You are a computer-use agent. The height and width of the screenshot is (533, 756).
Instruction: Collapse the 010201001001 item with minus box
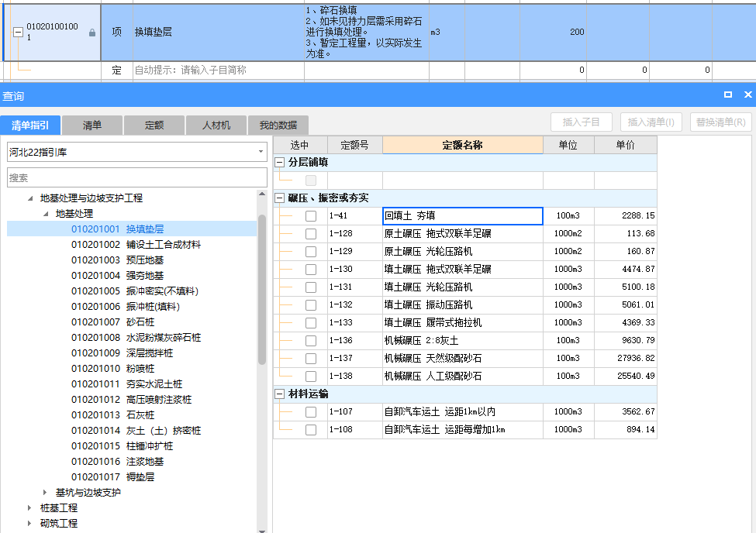(18, 33)
